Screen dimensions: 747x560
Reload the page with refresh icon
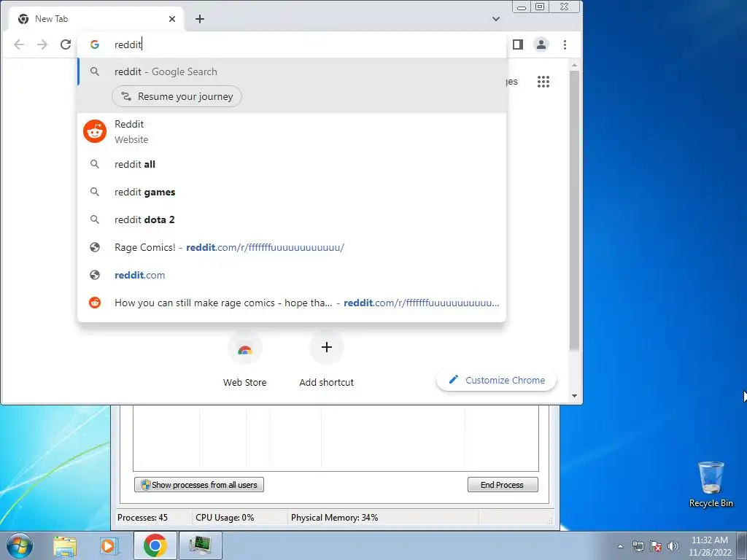tap(66, 44)
